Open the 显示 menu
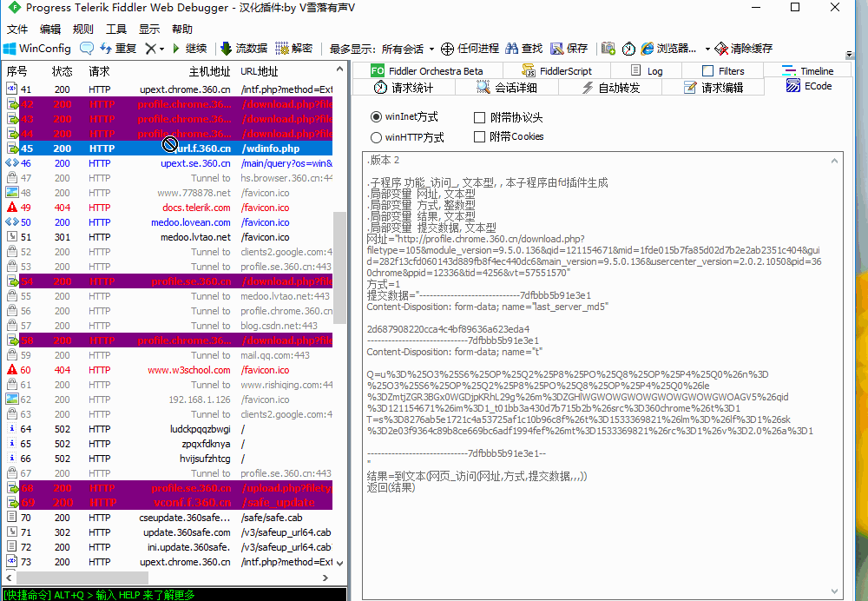Screen dimensions: 868x601 pos(149,30)
